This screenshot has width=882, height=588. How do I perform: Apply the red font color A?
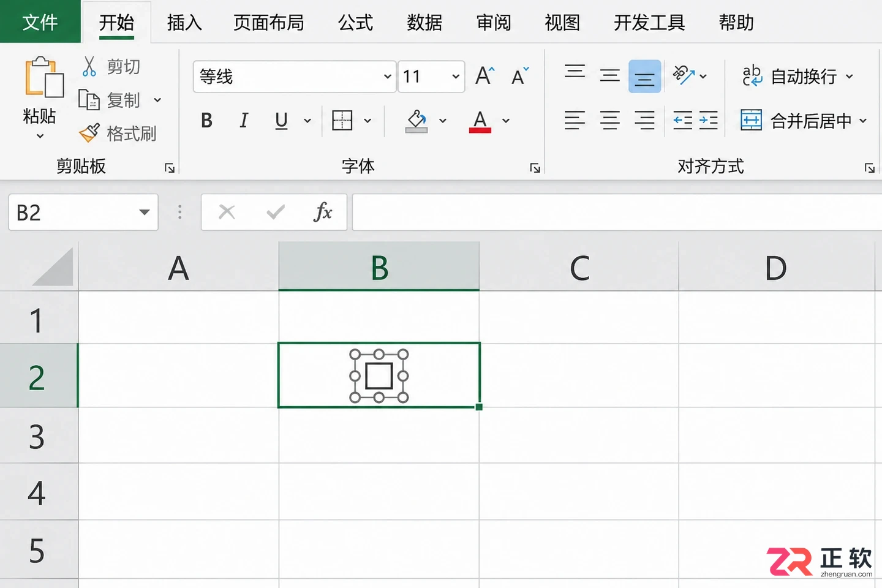(x=480, y=121)
